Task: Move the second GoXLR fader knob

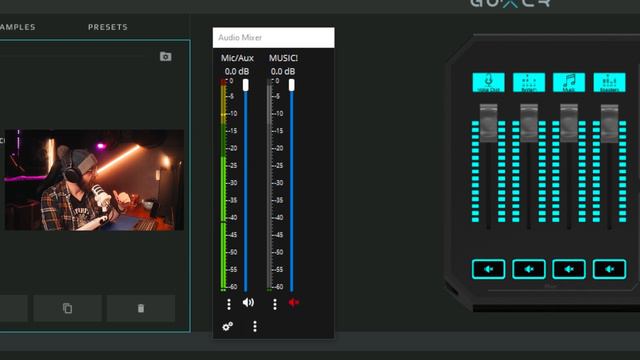Action: (529, 123)
